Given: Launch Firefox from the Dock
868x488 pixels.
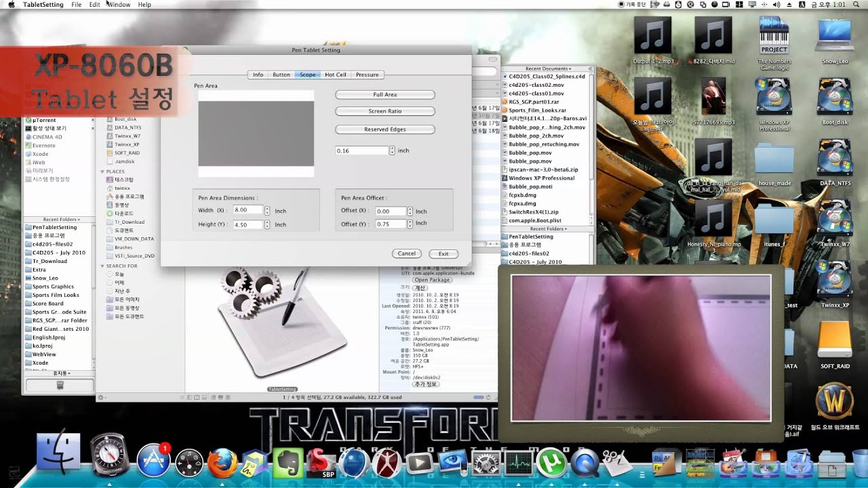Looking at the screenshot, I should [222, 463].
